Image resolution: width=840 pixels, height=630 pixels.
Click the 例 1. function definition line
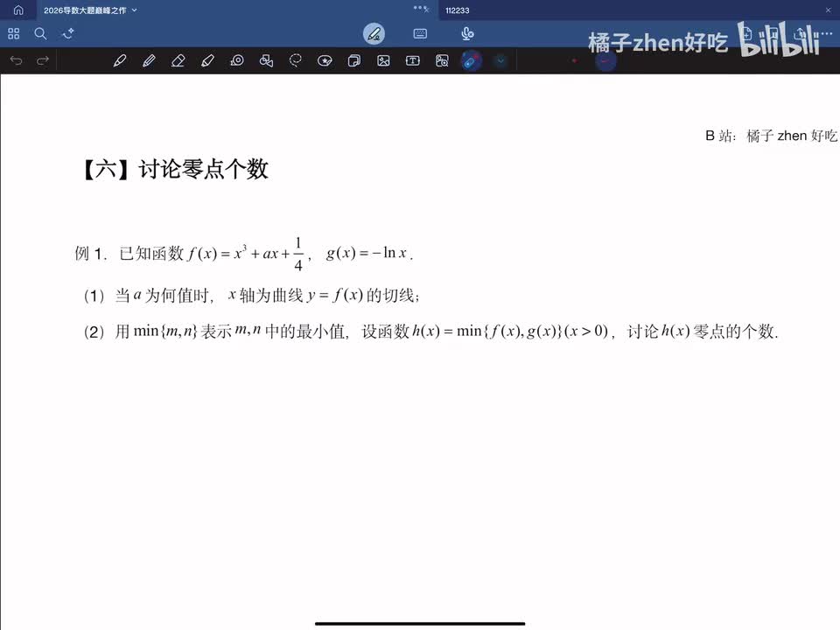point(244,254)
